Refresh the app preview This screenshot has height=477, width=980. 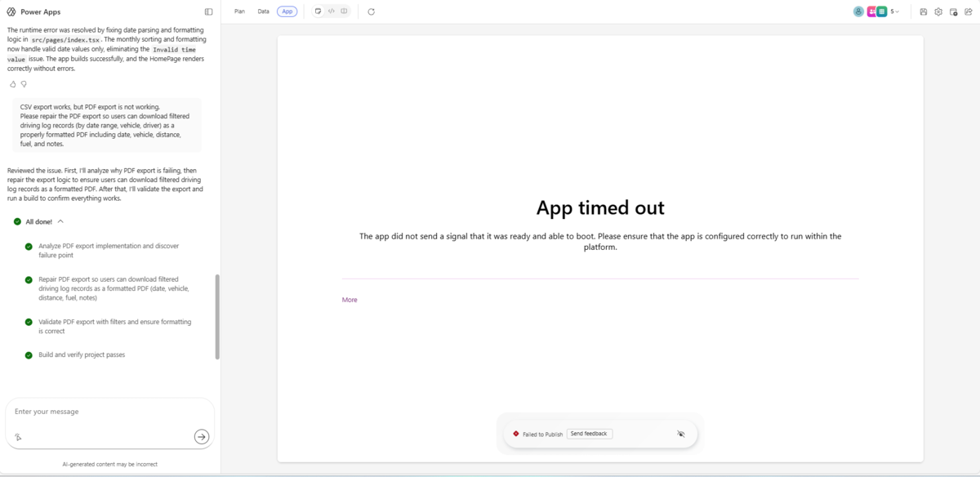(371, 12)
